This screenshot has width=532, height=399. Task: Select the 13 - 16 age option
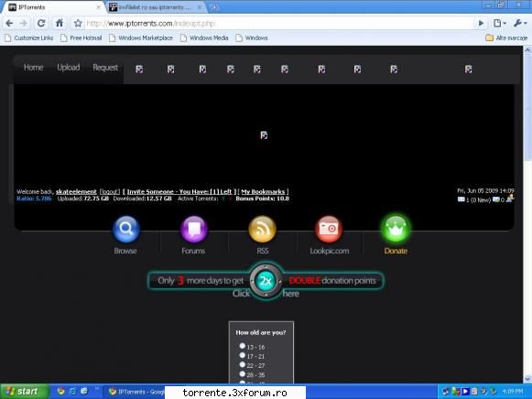[243, 346]
